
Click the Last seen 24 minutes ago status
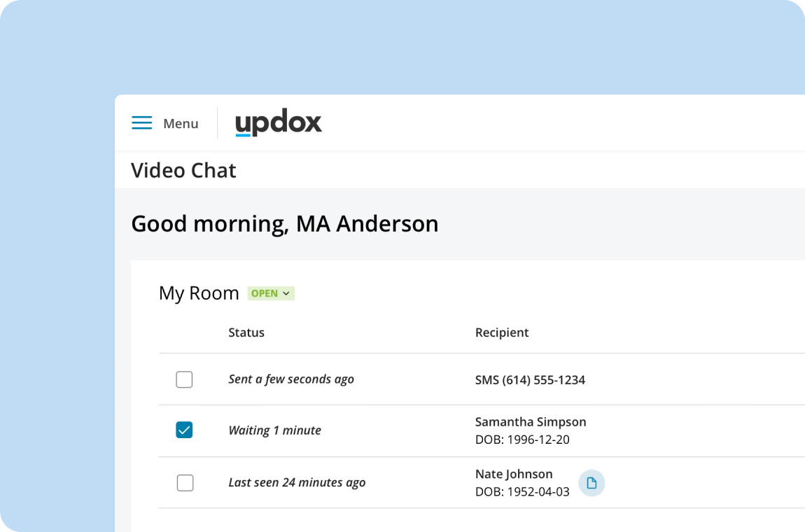tap(297, 482)
